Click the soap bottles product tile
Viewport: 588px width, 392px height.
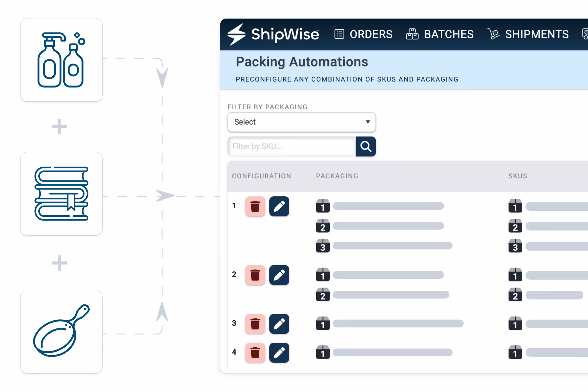coord(61,60)
